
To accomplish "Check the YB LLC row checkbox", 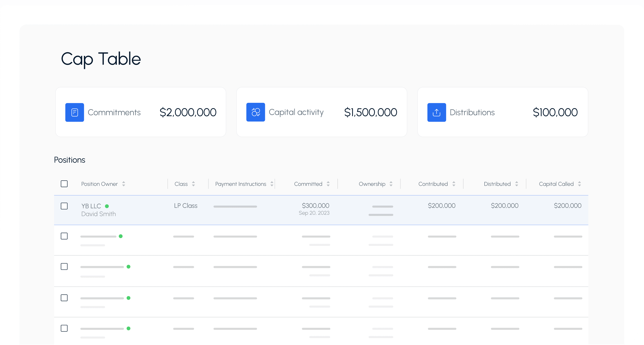I will tap(64, 206).
